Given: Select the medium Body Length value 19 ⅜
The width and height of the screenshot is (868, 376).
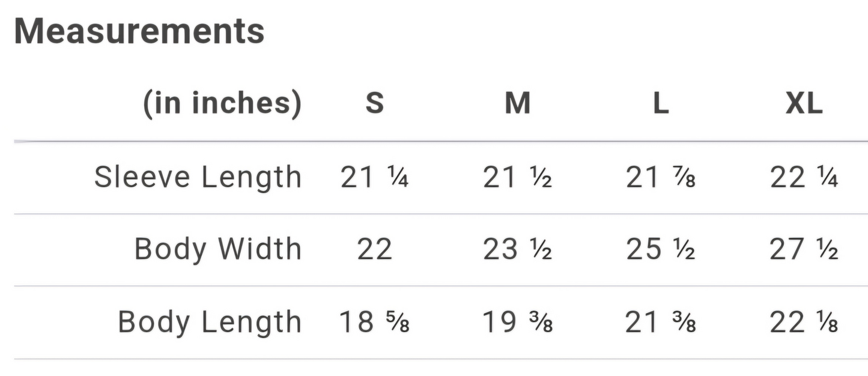Looking at the screenshot, I should point(517,322).
